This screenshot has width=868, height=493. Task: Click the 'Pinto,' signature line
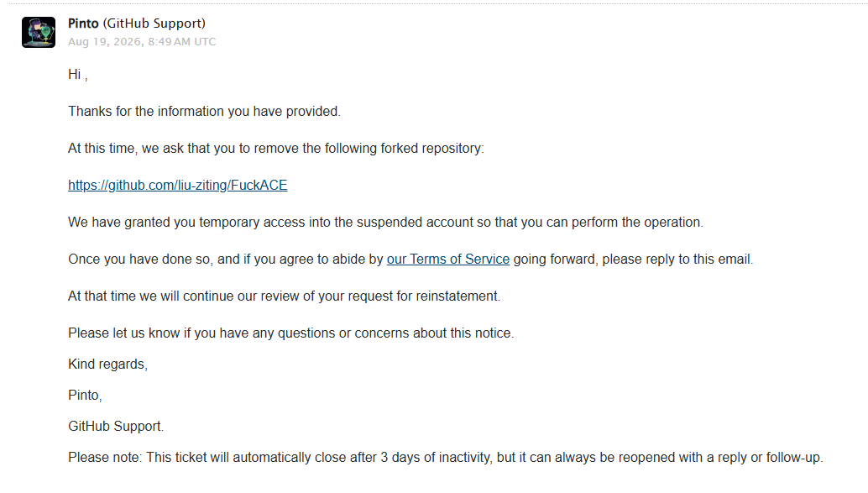pos(86,395)
